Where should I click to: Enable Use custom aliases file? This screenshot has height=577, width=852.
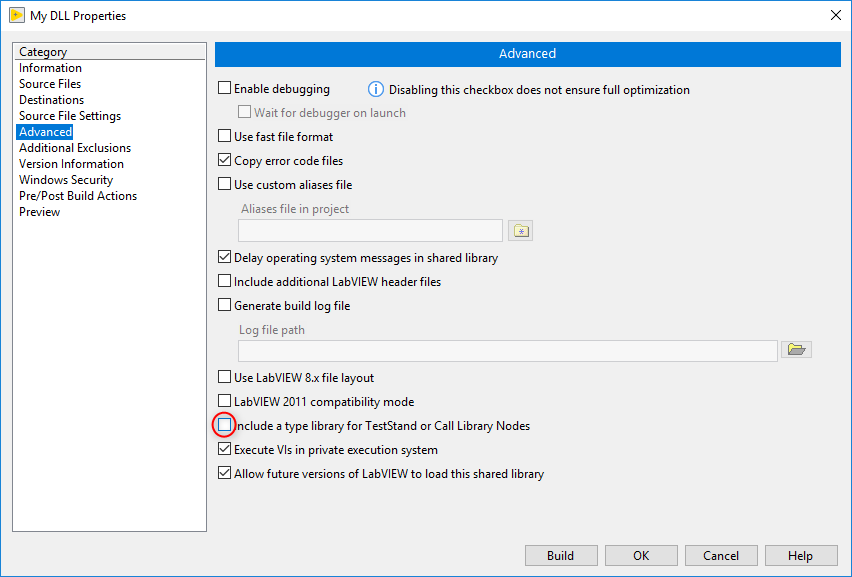point(224,184)
